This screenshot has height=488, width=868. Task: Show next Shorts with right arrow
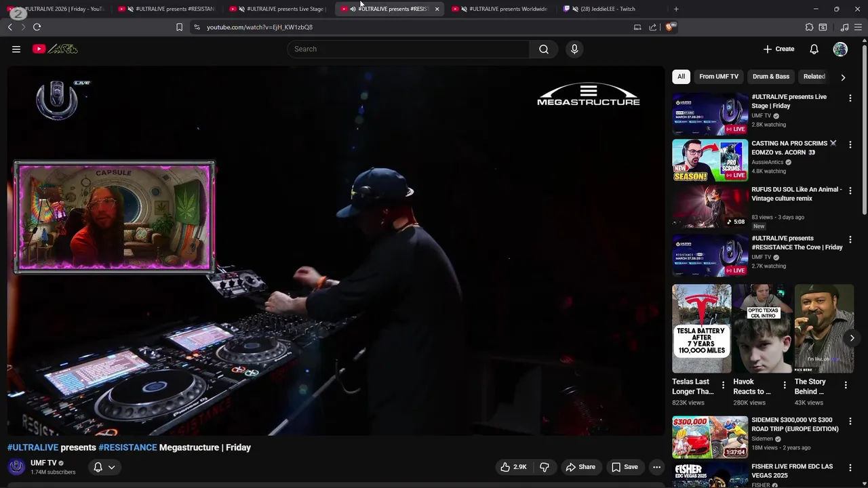tap(852, 338)
